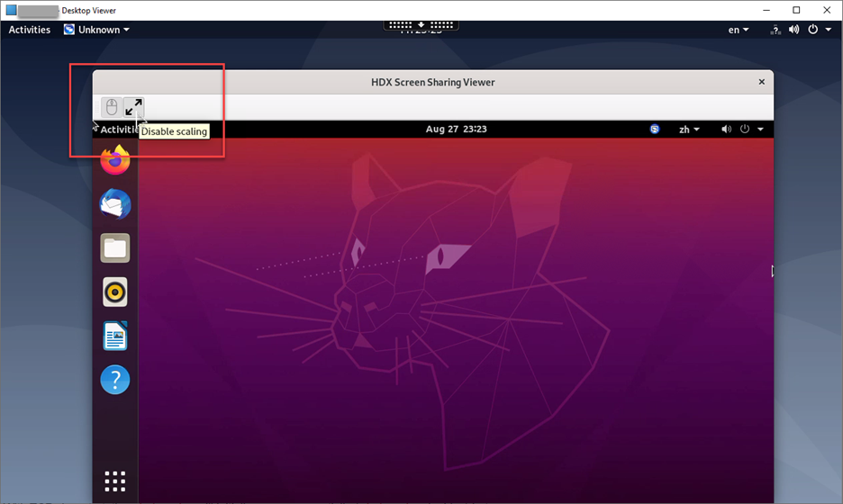
Task: Click the Desktop Viewer title bar icon
Action: tap(12, 10)
